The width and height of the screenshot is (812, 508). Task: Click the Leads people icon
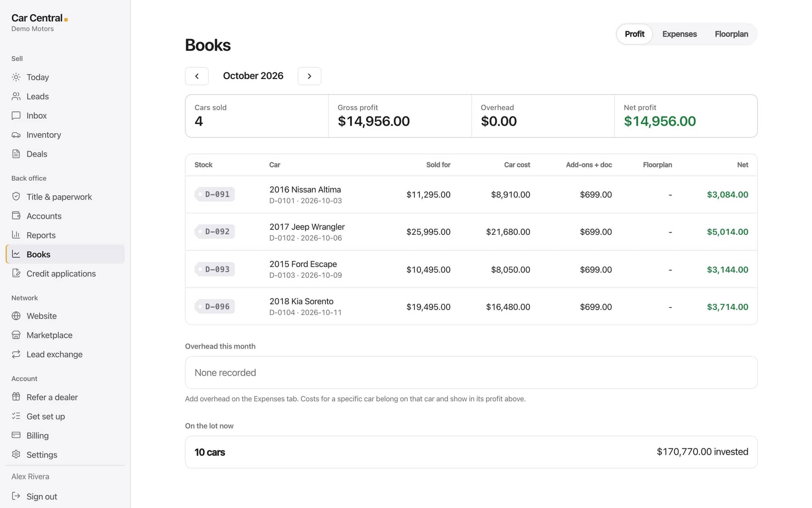16,96
